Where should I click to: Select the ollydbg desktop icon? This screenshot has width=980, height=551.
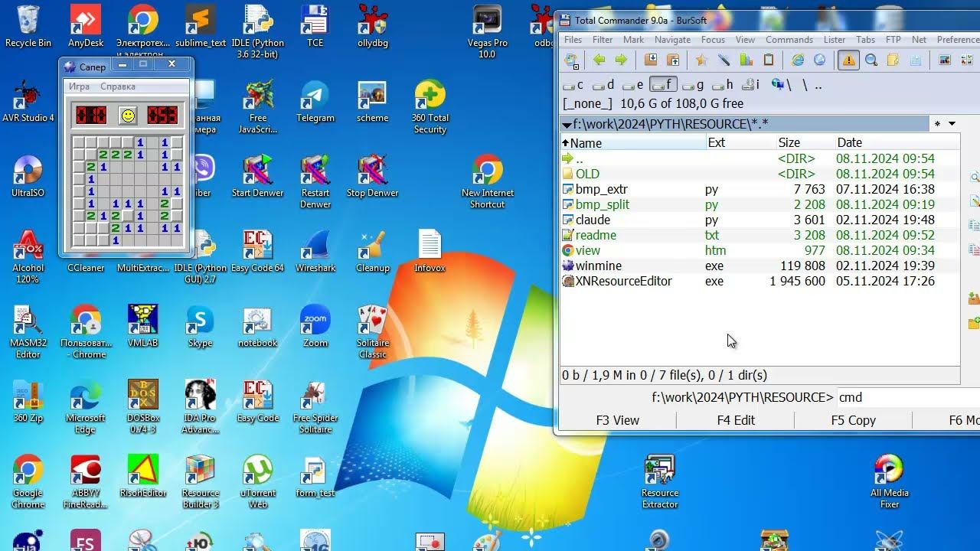coord(373,27)
